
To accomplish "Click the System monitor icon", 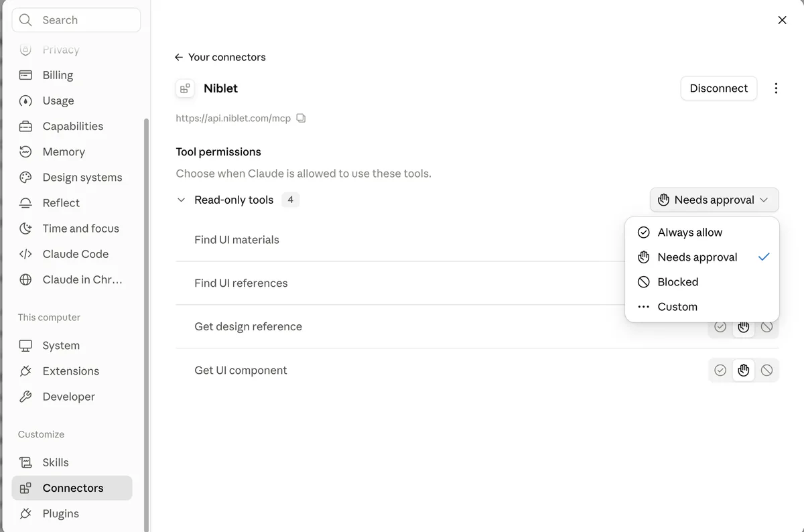I will point(25,346).
